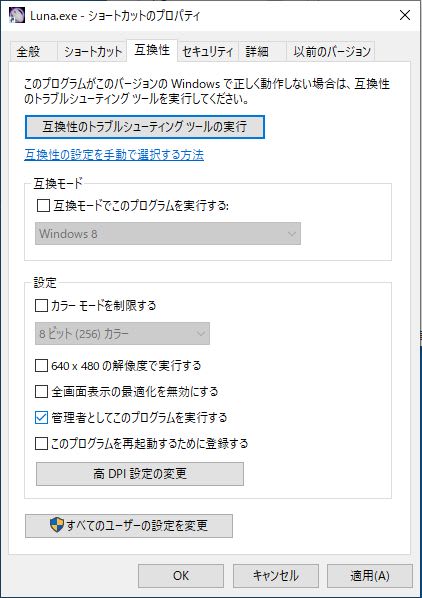Enable 全画面表示の最適化を無効にする checkbox
Image resolution: width=422 pixels, height=598 pixels.
41,392
